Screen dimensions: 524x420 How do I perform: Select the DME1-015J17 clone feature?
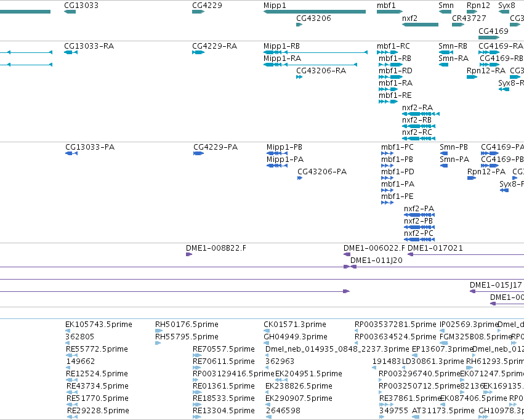pyautogui.click(x=497, y=292)
